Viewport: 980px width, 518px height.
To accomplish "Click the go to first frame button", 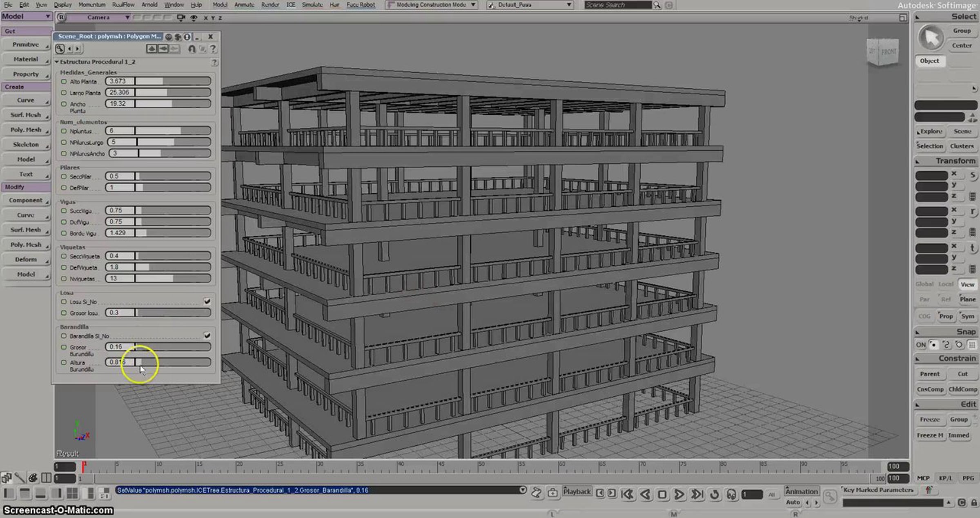I will click(x=628, y=495).
